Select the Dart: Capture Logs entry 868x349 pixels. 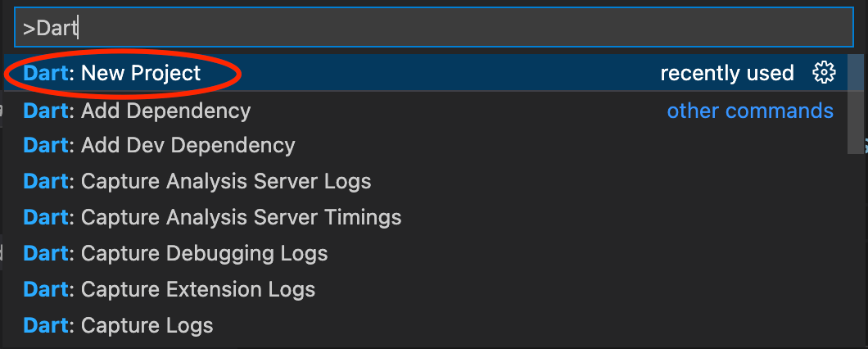(x=427, y=325)
